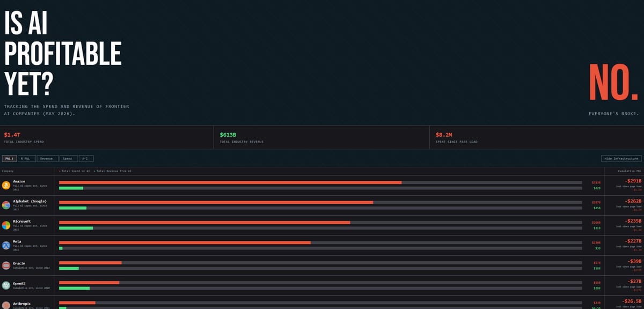Viewport: 644px width, 309px height.
Task: Click the -$227B cumulative PNL value
Action: pyautogui.click(x=633, y=241)
